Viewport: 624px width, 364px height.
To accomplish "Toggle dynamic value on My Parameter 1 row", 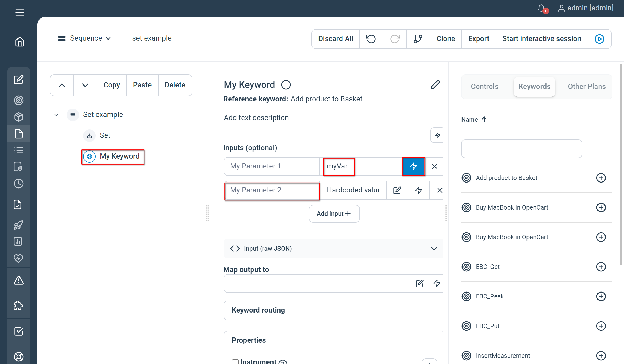I will [413, 166].
